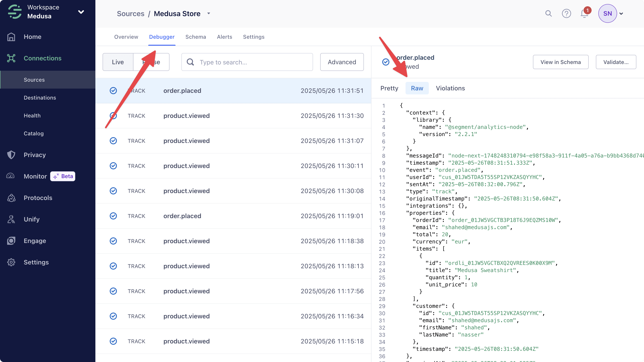Viewport: 644px width, 362px height.
Task: Open the SN account menu chevron
Action: pyautogui.click(x=622, y=13)
